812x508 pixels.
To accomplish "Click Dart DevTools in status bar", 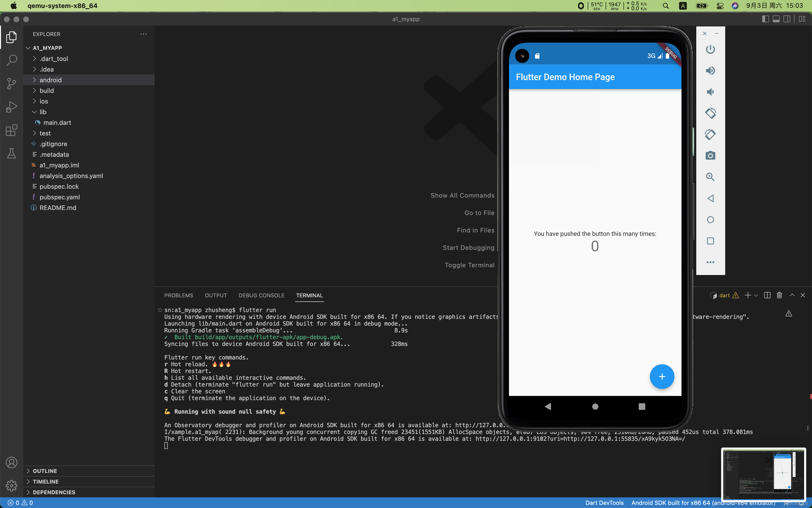I will point(604,503).
